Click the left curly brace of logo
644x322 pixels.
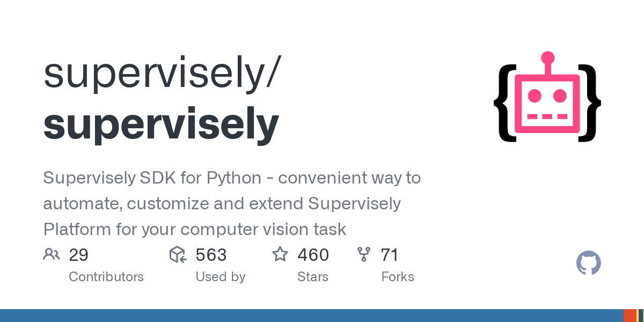click(x=504, y=103)
